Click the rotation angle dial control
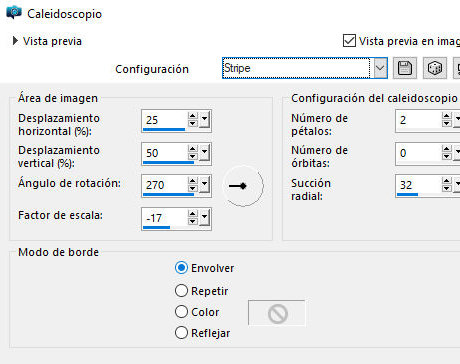Viewport: 460px width, 364px height. click(243, 186)
